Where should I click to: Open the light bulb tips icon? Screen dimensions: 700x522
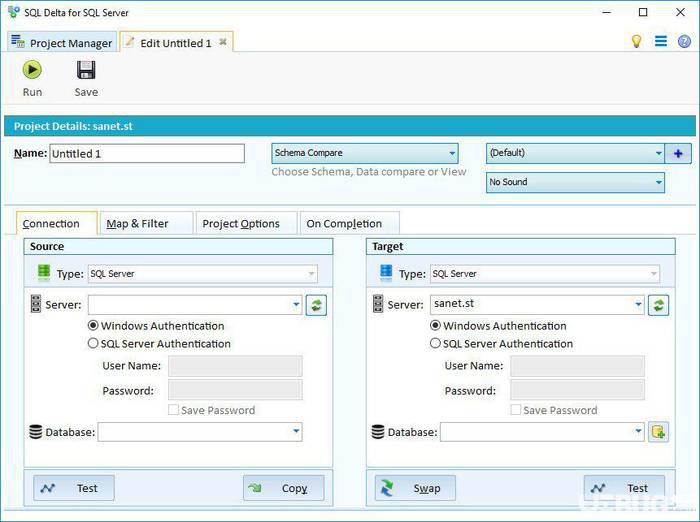coord(636,41)
